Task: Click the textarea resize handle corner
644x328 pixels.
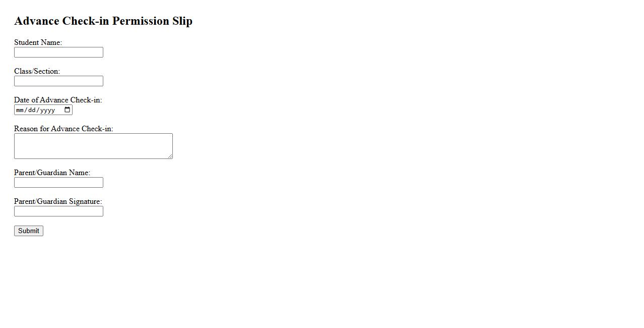Action: coord(170,156)
